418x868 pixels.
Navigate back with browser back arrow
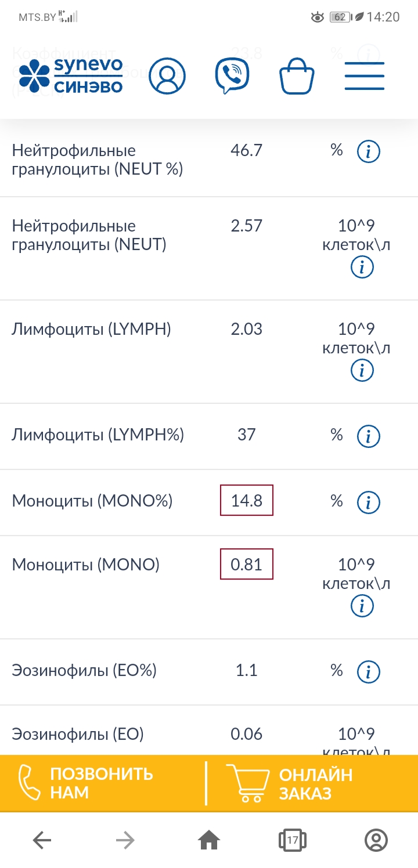pos(42,840)
